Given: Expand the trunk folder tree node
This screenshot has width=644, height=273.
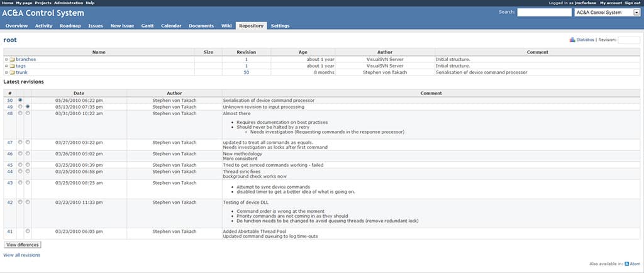Looking at the screenshot, I should [x=6, y=73].
